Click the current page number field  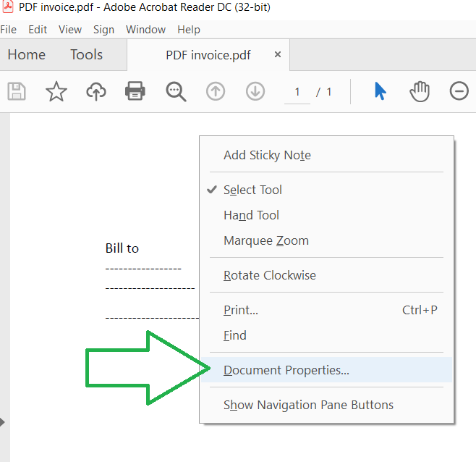[x=297, y=92]
